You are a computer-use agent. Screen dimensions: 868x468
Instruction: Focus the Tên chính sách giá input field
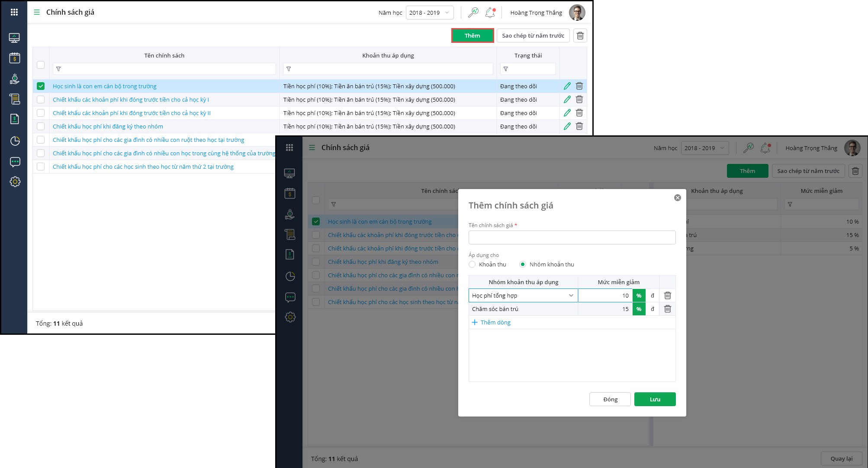[x=572, y=237]
